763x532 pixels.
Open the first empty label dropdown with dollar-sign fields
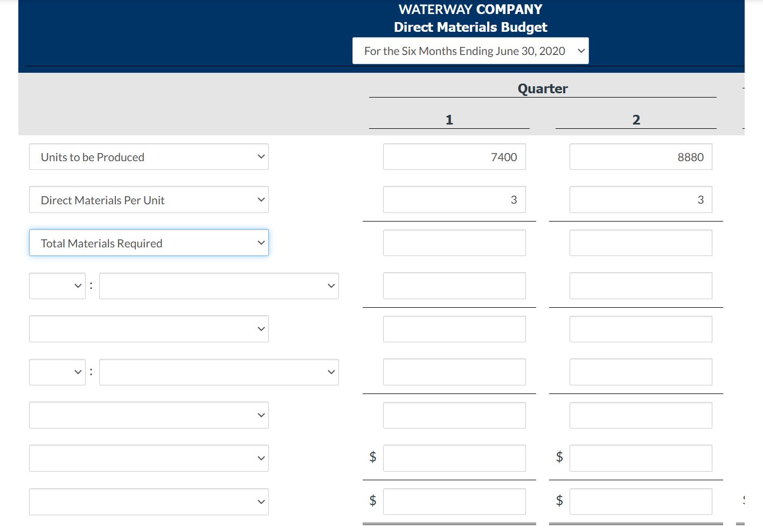coord(149,458)
